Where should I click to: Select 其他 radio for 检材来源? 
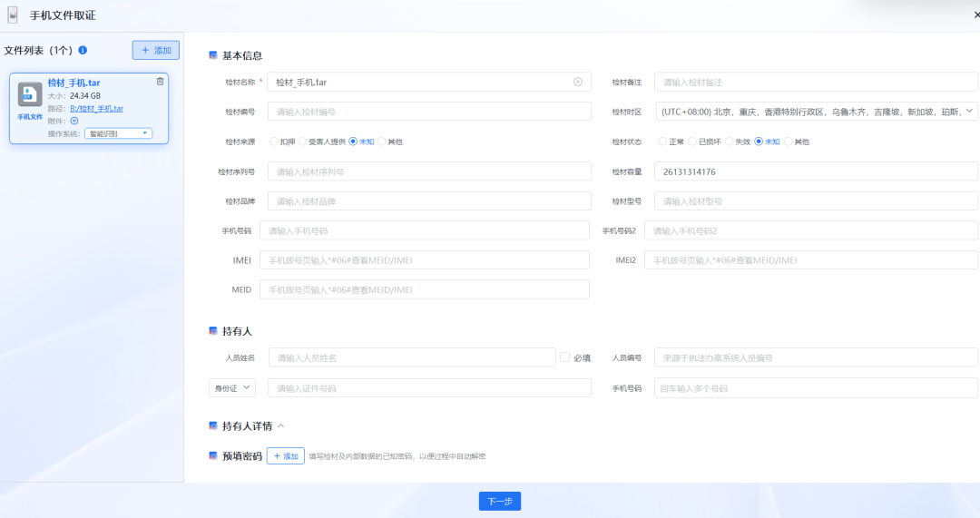(x=381, y=142)
